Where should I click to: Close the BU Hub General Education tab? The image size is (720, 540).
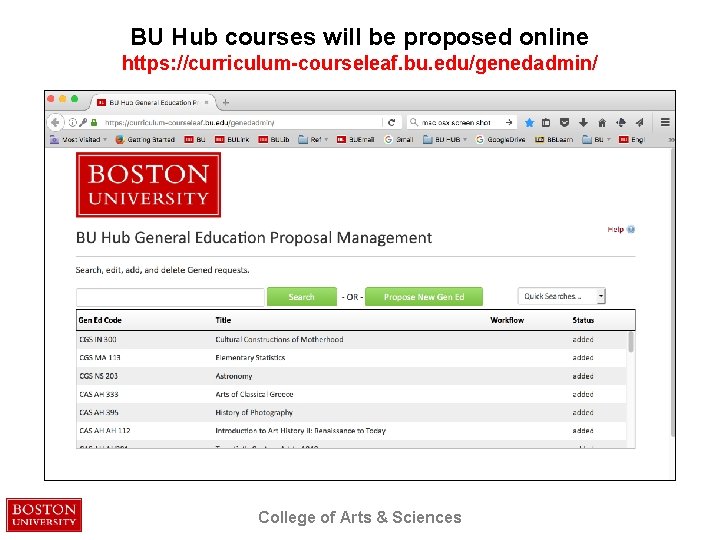207,102
